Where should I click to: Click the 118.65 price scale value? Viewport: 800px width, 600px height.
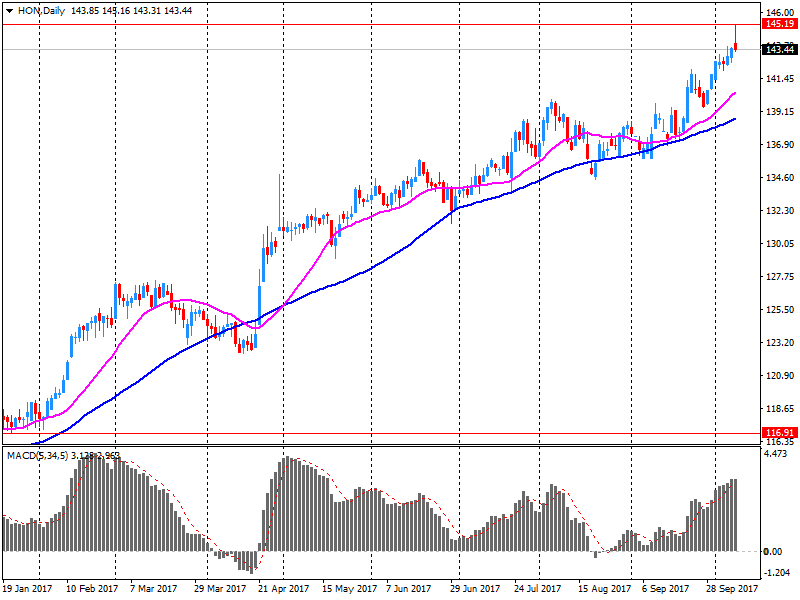[780, 409]
